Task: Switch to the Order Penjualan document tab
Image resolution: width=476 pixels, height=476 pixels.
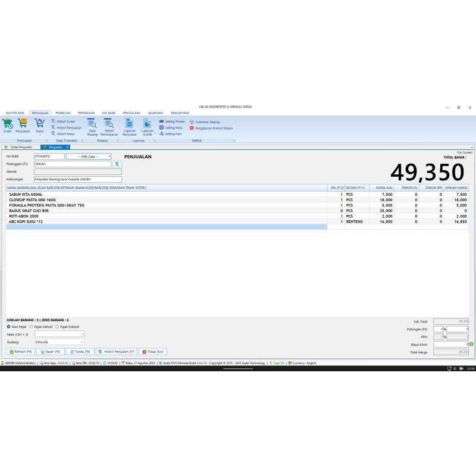Action: click(x=21, y=147)
